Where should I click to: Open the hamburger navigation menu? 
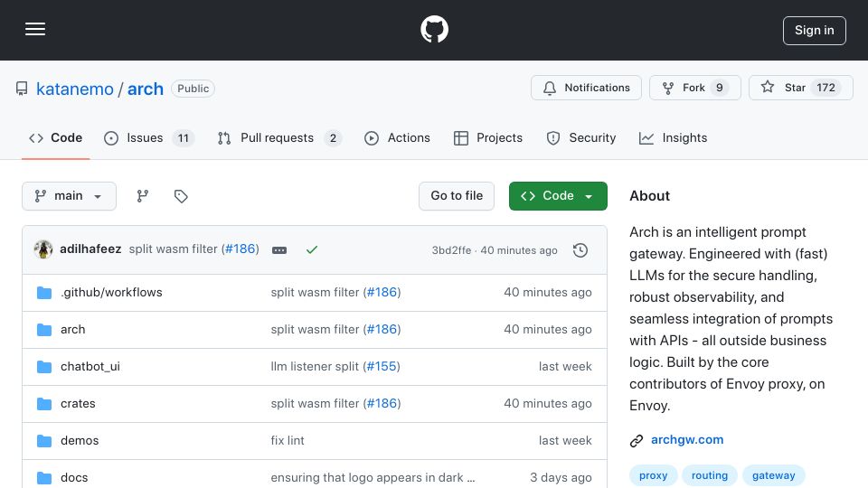(x=35, y=29)
